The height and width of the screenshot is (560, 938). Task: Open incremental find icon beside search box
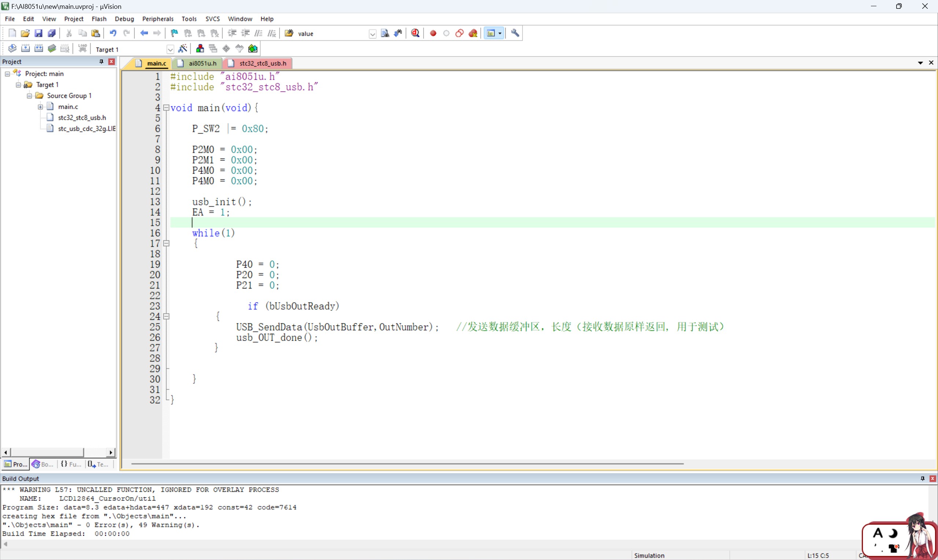[398, 33]
